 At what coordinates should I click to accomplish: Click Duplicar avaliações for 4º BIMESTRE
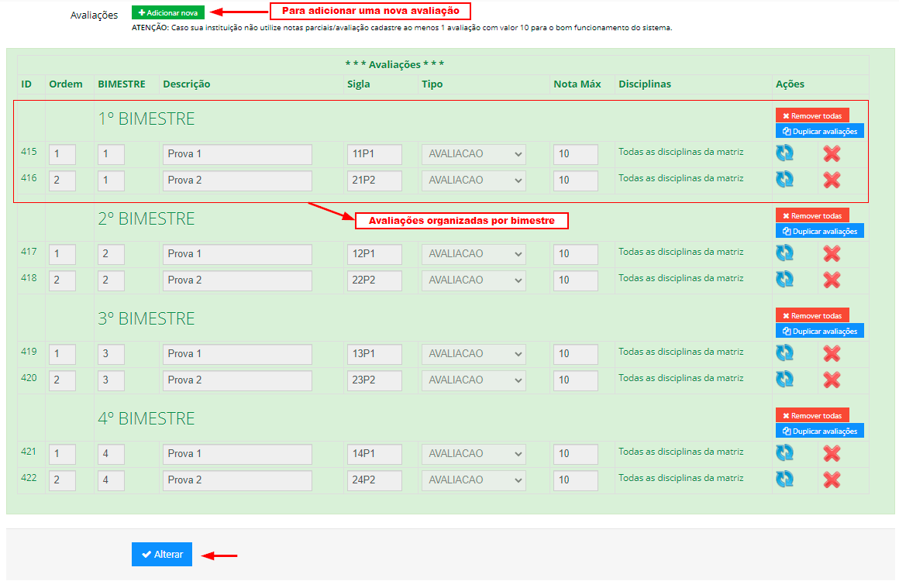pyautogui.click(x=819, y=431)
